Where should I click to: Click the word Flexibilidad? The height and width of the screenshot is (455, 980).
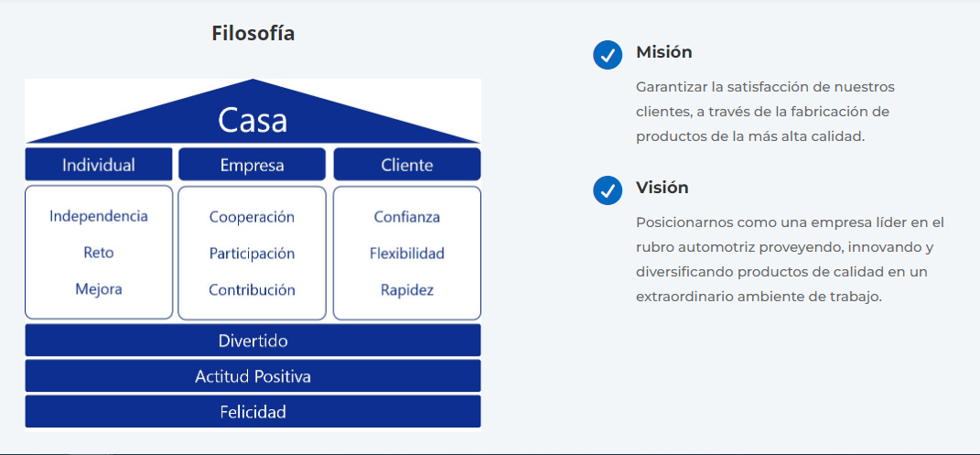tap(406, 253)
